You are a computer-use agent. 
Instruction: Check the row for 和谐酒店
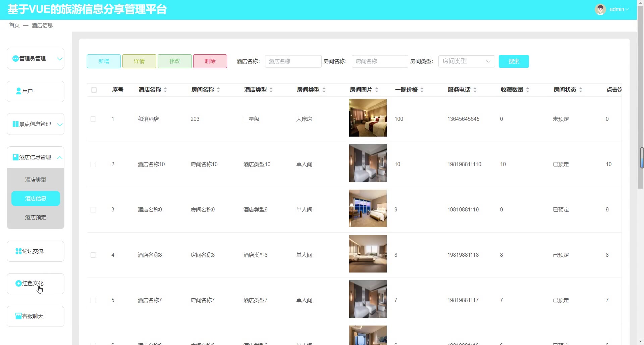click(93, 119)
